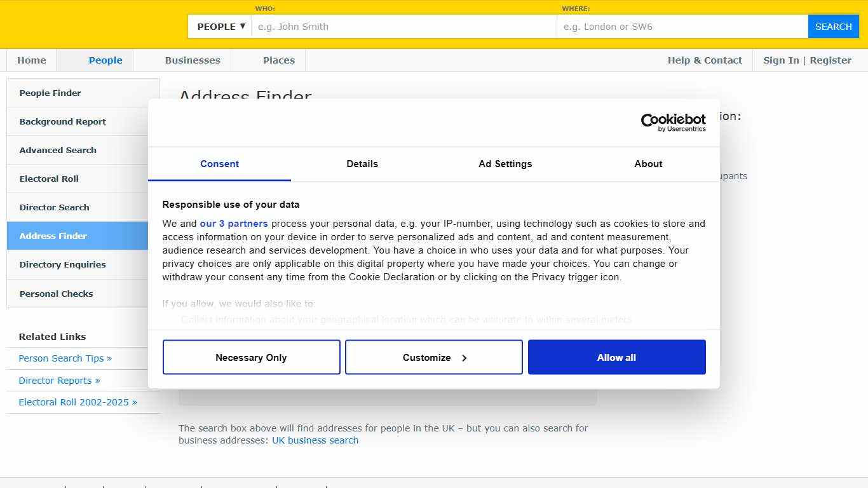Expand Customize cookie options
The height and width of the screenshot is (488, 868).
(x=433, y=357)
